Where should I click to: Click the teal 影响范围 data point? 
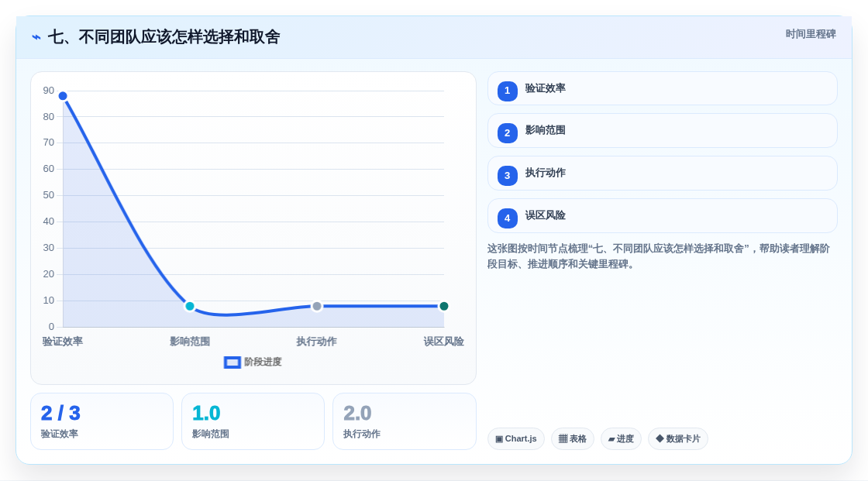(x=190, y=306)
